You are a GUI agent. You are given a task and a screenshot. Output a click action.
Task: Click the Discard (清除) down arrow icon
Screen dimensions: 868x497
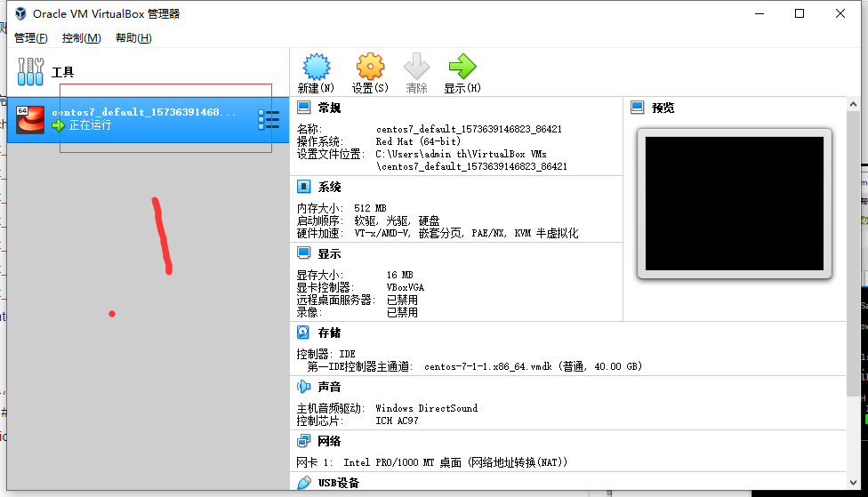click(x=416, y=67)
